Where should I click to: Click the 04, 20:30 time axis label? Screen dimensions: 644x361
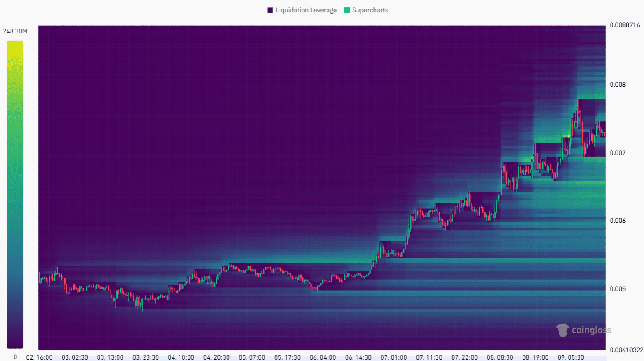(217, 357)
